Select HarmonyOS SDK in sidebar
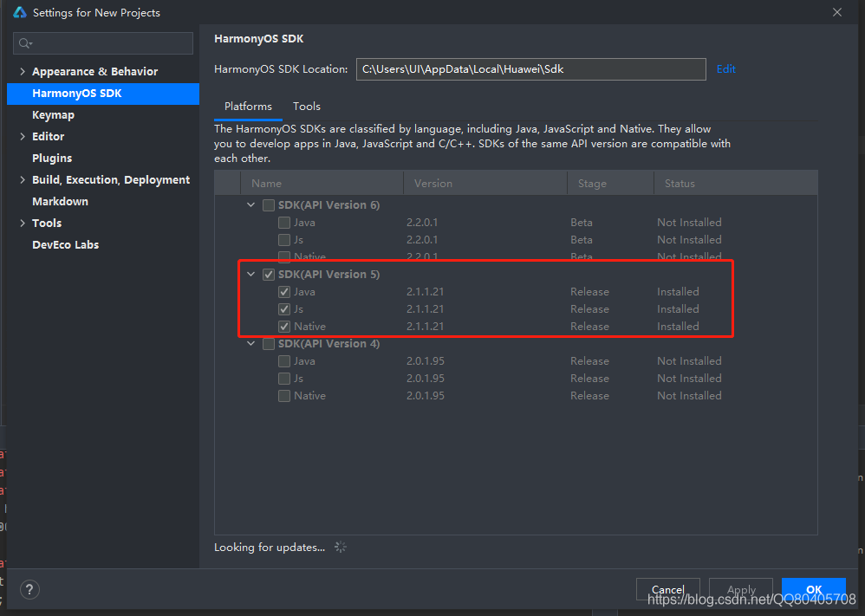The image size is (865, 616). 103,94
